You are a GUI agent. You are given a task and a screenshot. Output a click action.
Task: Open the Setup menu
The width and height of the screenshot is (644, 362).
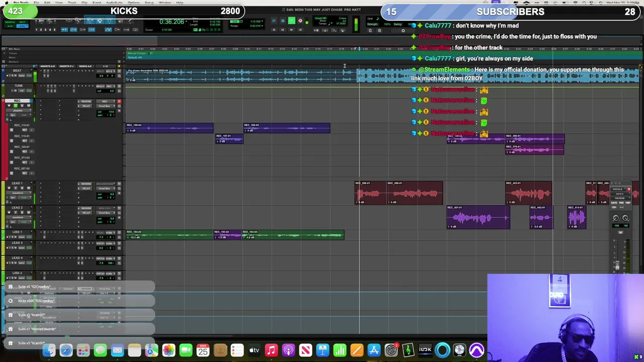(x=149, y=3)
